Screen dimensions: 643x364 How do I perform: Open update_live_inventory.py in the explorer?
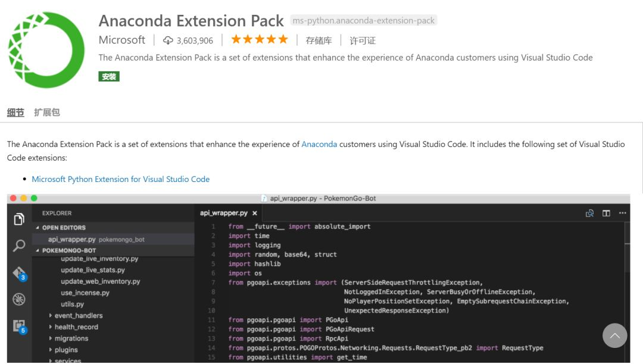pos(99,259)
